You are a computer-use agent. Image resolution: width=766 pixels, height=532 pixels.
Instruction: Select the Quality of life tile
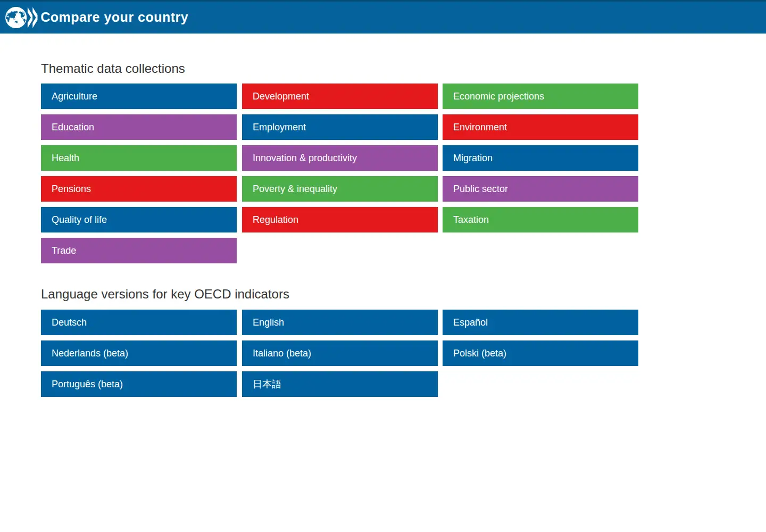pos(139,220)
